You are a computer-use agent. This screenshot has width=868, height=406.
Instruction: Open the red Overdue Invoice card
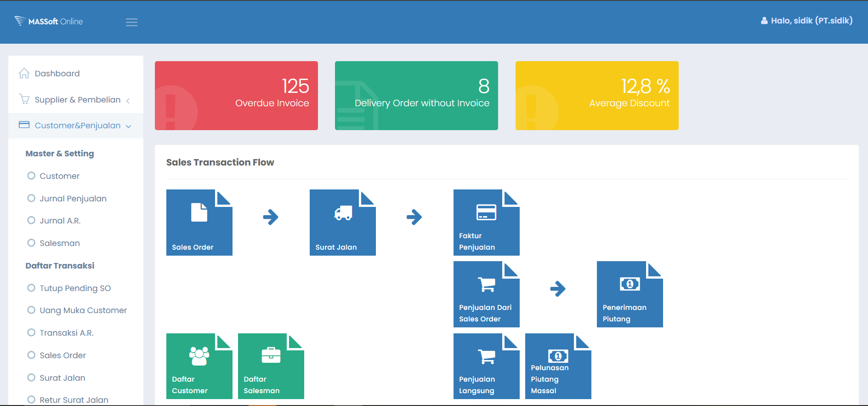click(x=236, y=96)
